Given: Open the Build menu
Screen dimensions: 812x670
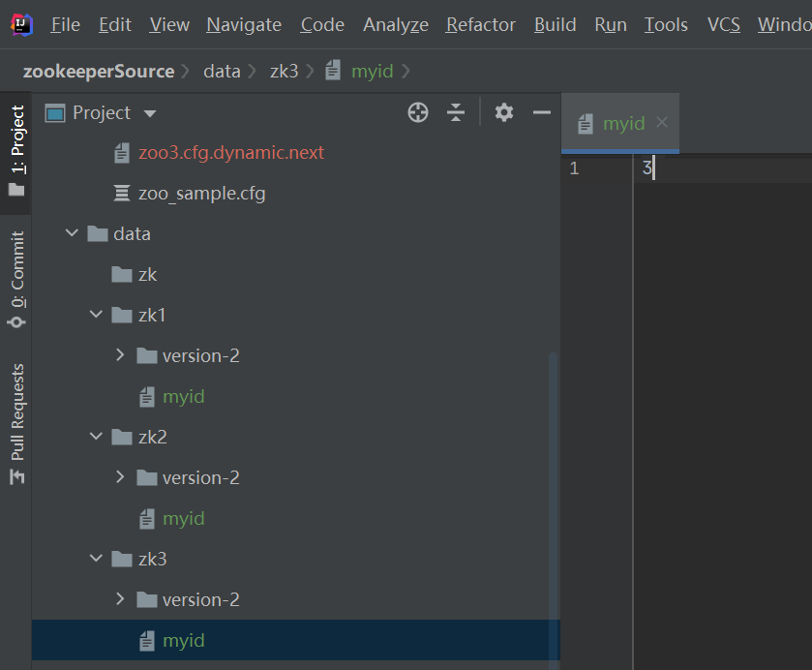Looking at the screenshot, I should point(556,24).
